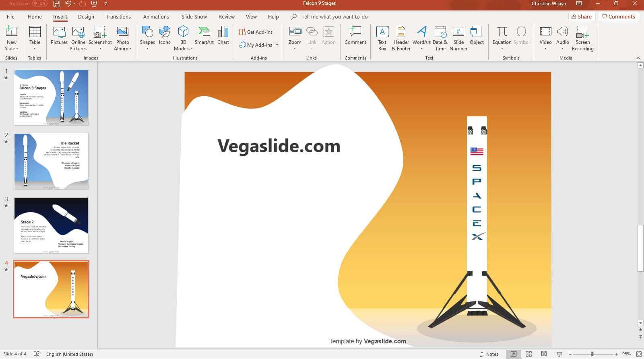Image resolution: width=644 pixels, height=359 pixels.
Task: Open Photo Album dropdown arrow
Action: tap(130, 49)
